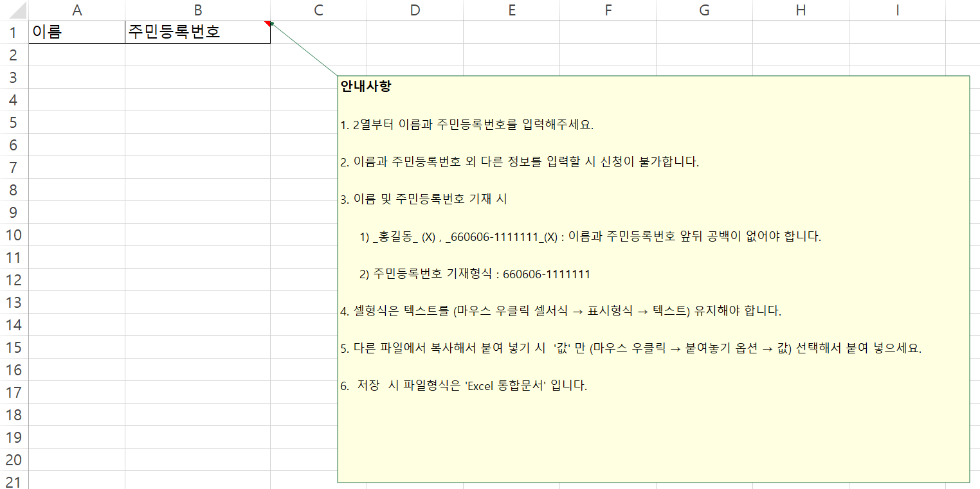Click cell A2 to enter a name
Screen dimensions: 980x489
(x=76, y=55)
